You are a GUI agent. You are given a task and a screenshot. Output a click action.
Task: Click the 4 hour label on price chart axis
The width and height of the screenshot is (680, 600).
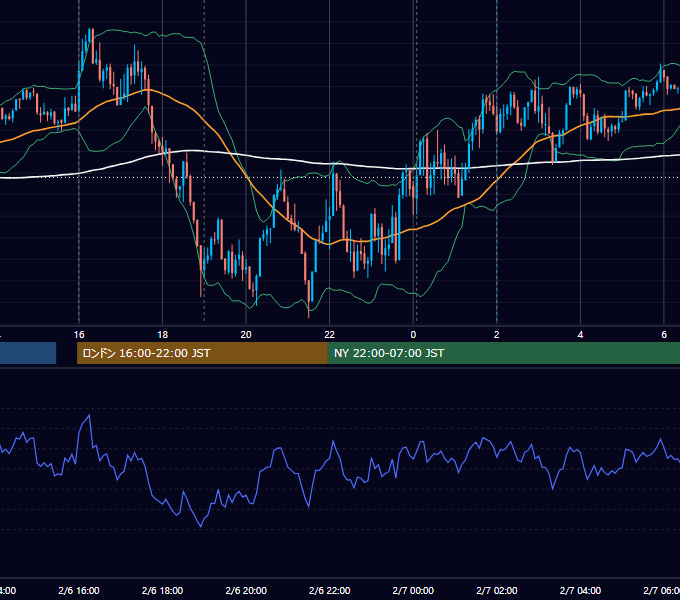click(580, 335)
